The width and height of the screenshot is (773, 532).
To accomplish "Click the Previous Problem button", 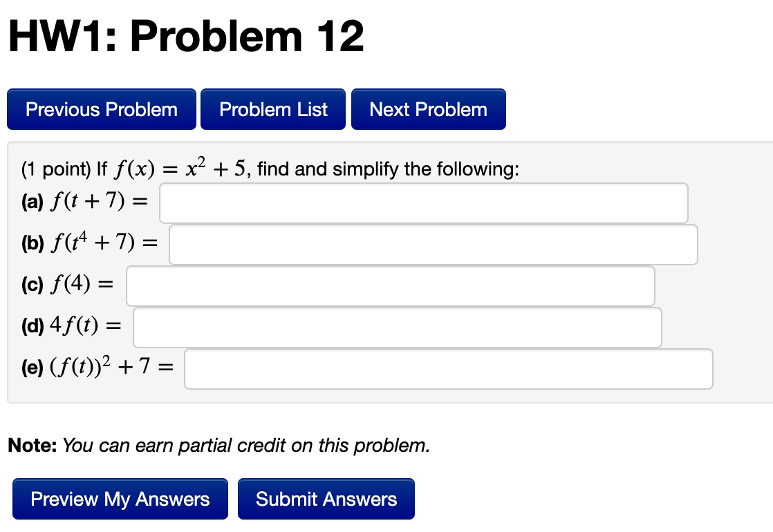I will (x=101, y=108).
